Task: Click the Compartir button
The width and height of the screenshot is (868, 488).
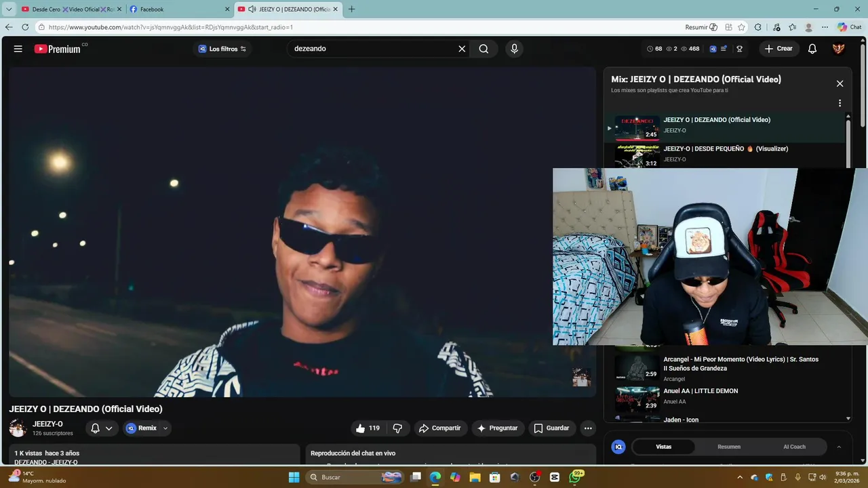Action: (x=439, y=428)
